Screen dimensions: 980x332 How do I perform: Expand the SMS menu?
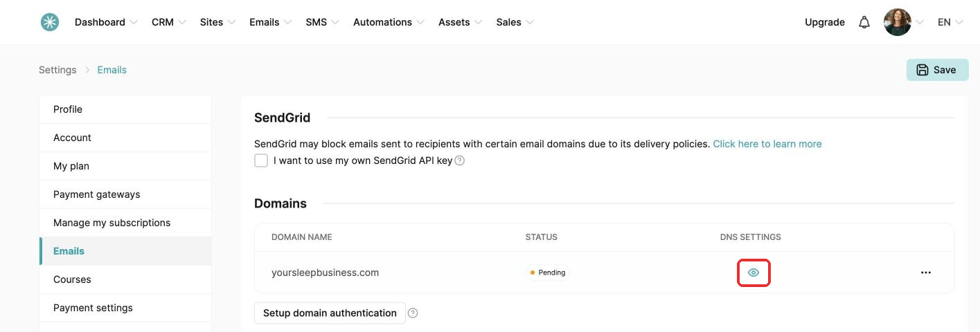(x=322, y=22)
